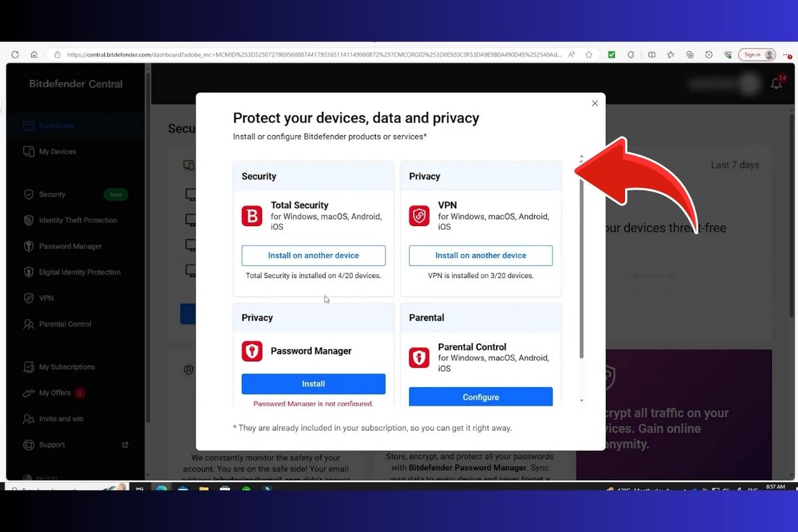Click "Password Manager is not configured" text
Viewport: 798px width, 532px height.
(x=313, y=404)
